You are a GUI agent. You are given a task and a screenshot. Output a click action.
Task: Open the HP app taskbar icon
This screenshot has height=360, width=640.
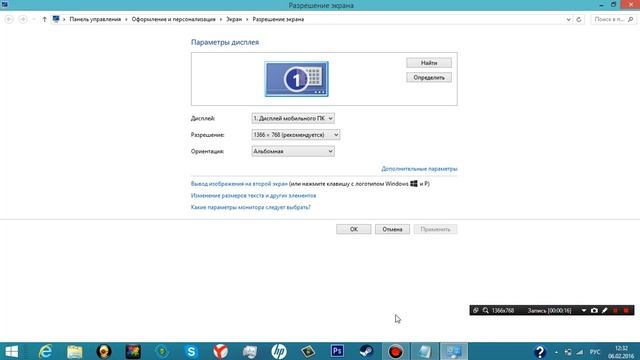coord(279,351)
